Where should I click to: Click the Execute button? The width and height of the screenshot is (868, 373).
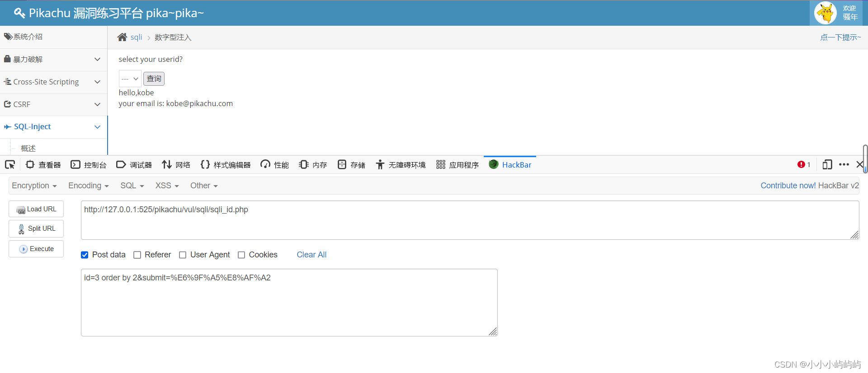tap(36, 249)
